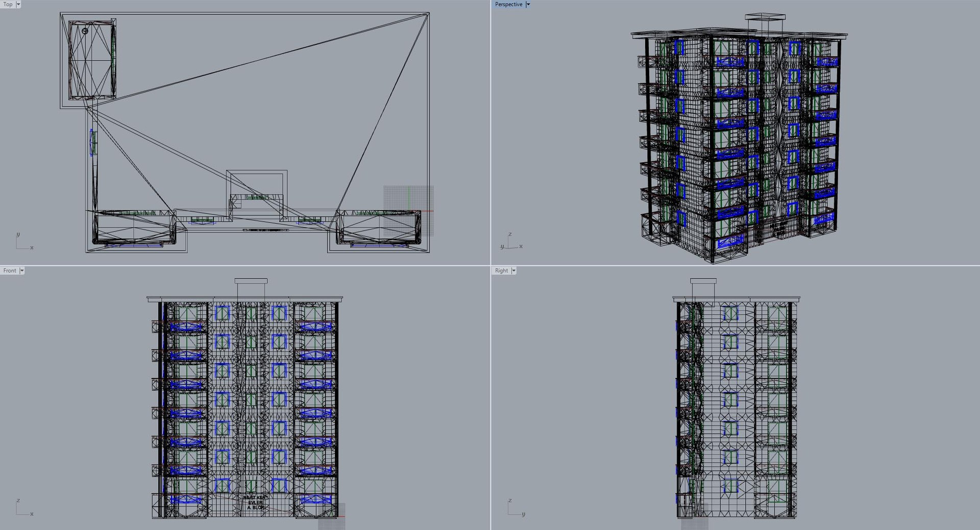Click the Top viewport title label
The image size is (980, 530).
[8, 4]
